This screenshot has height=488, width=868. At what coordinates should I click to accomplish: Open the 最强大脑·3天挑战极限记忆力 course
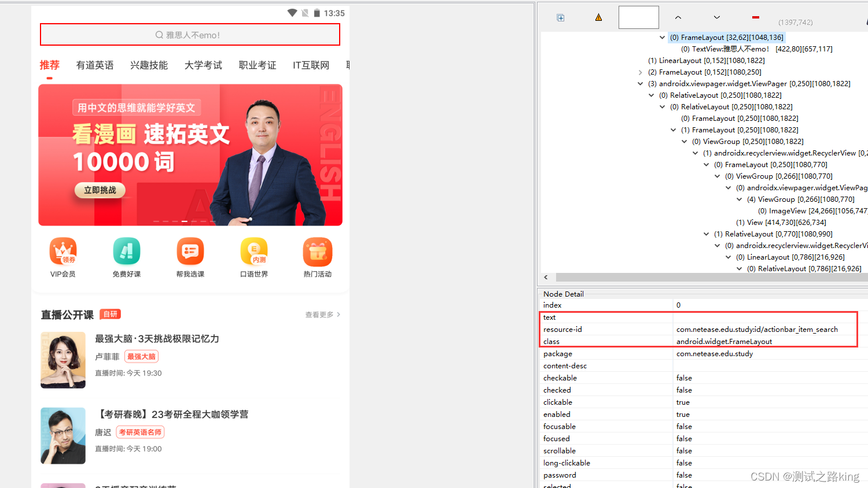[x=157, y=339]
